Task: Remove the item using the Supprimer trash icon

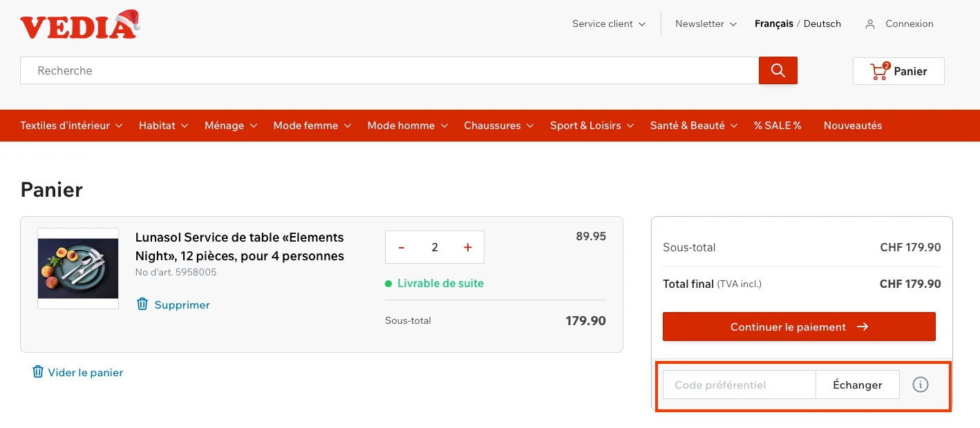Action: pos(142,304)
